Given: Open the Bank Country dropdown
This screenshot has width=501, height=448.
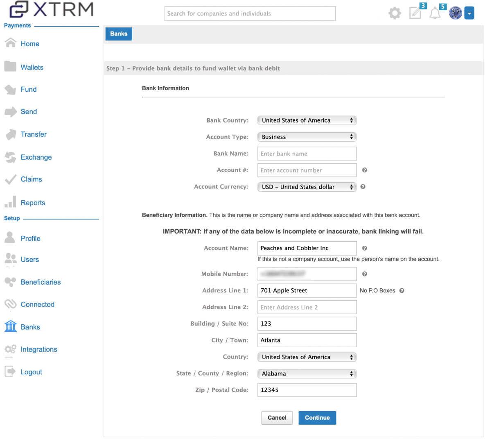Looking at the screenshot, I should [307, 120].
